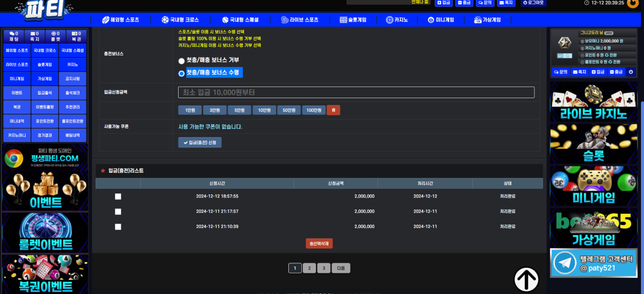Open chat counter in left sidebar
This screenshot has width=644, height=294.
(x=14, y=36)
